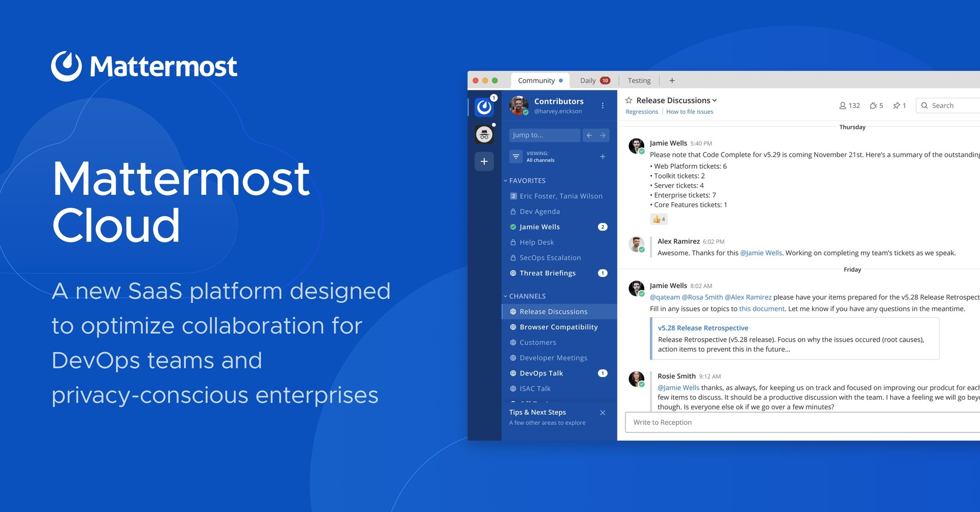
Task: Select Release Discussions in channel list
Action: [559, 312]
